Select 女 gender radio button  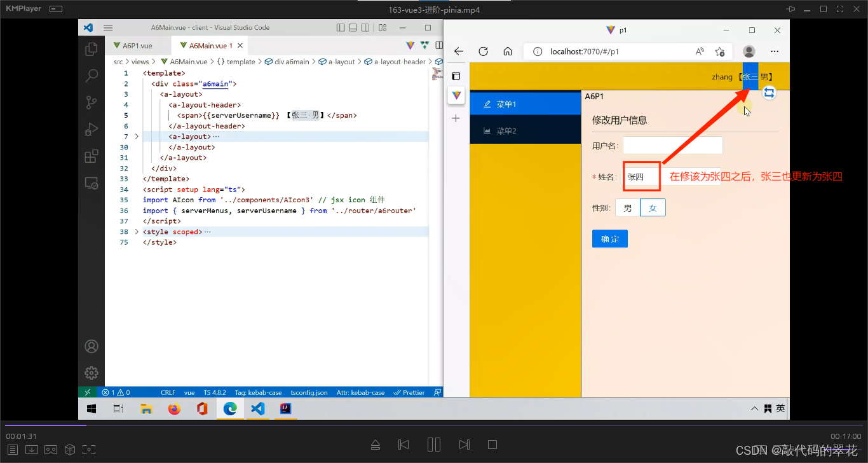(x=653, y=208)
